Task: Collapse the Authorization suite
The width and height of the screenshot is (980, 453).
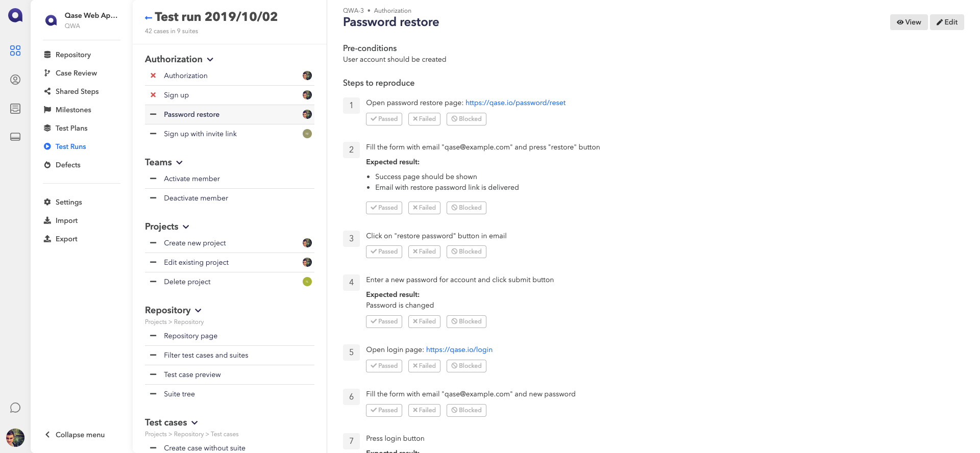Action: (210, 60)
